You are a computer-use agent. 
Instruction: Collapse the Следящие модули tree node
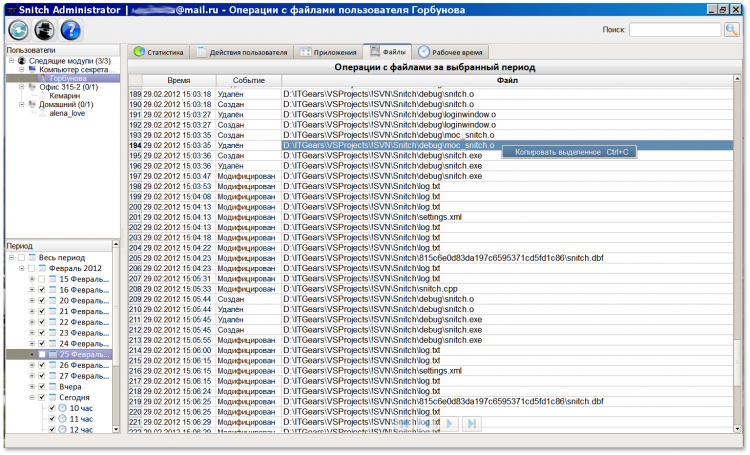tap(11, 61)
